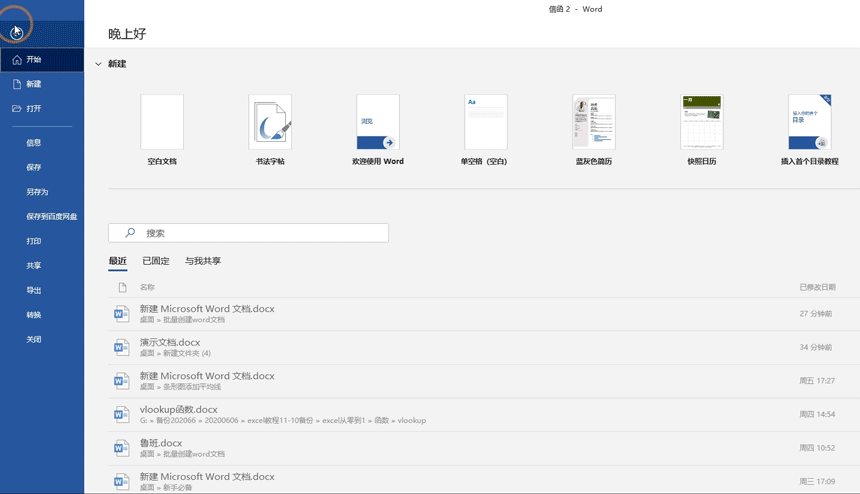The image size is (860, 494).
Task: Select the 单空格 (空白) template
Action: 486,130
